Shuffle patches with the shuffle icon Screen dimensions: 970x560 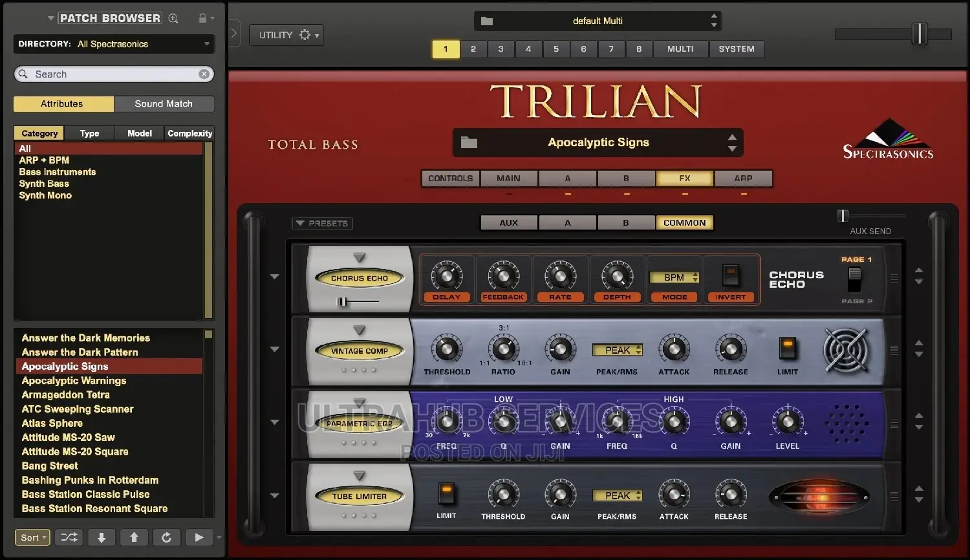69,537
